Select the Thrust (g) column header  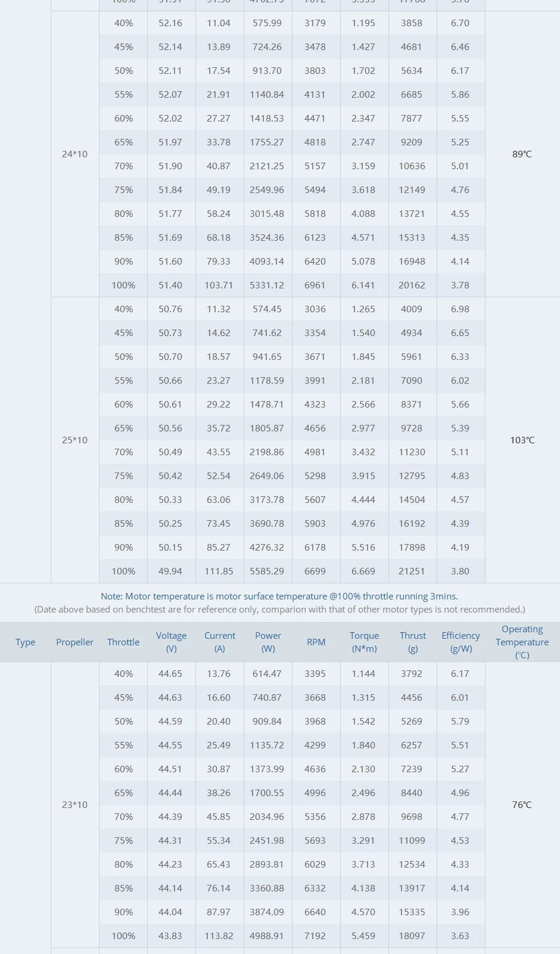point(412,642)
